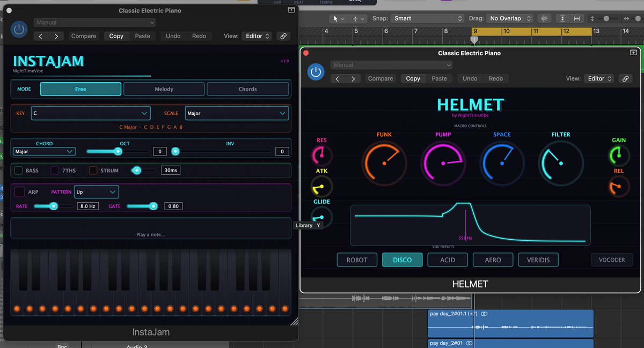The height and width of the screenshot is (348, 644).
Task: Select the DISCO vibe preset
Action: [x=402, y=260]
